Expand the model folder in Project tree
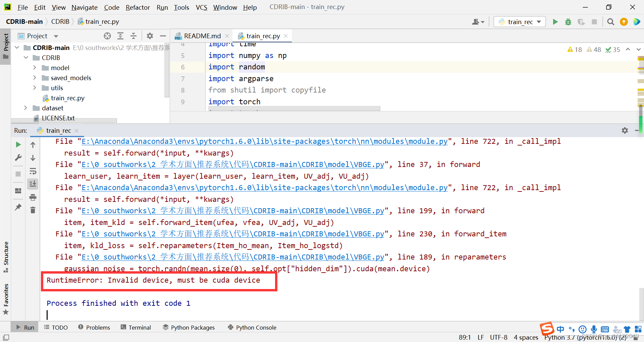 point(34,67)
